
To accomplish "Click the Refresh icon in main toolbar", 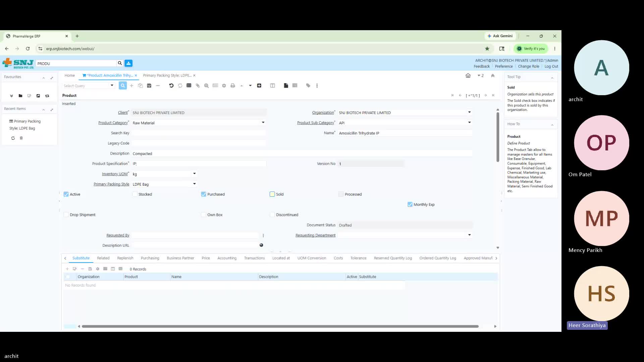I will (x=180, y=85).
